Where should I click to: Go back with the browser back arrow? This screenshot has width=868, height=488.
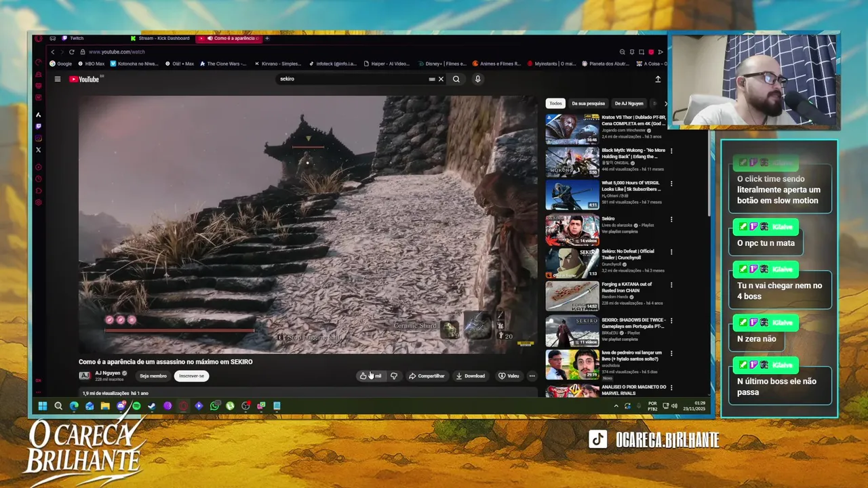pyautogui.click(x=53, y=52)
